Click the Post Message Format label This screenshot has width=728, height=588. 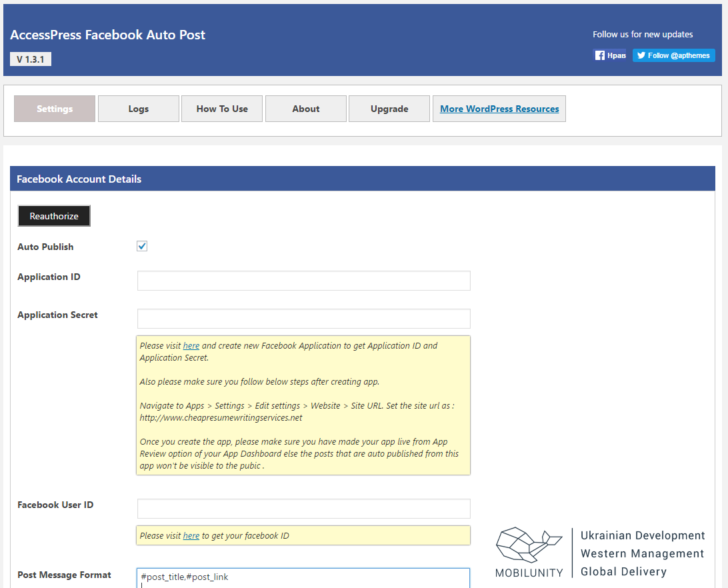click(x=64, y=575)
